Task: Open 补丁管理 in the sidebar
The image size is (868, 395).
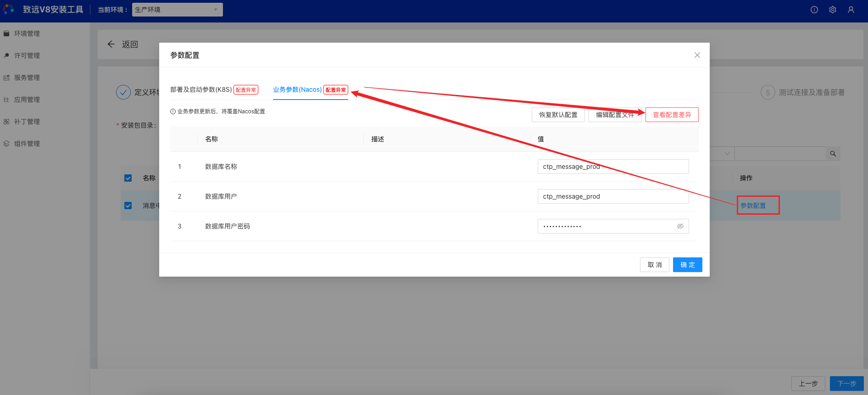Action: [27, 122]
